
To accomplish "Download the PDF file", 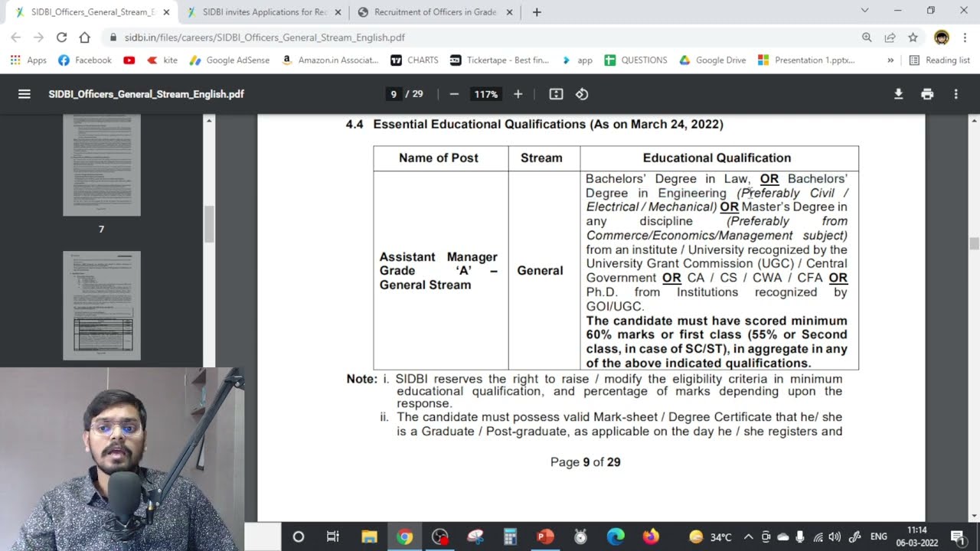I will tap(899, 94).
